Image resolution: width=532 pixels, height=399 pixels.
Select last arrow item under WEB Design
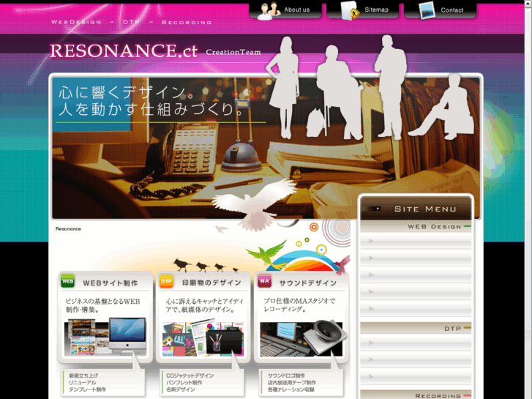(416, 308)
